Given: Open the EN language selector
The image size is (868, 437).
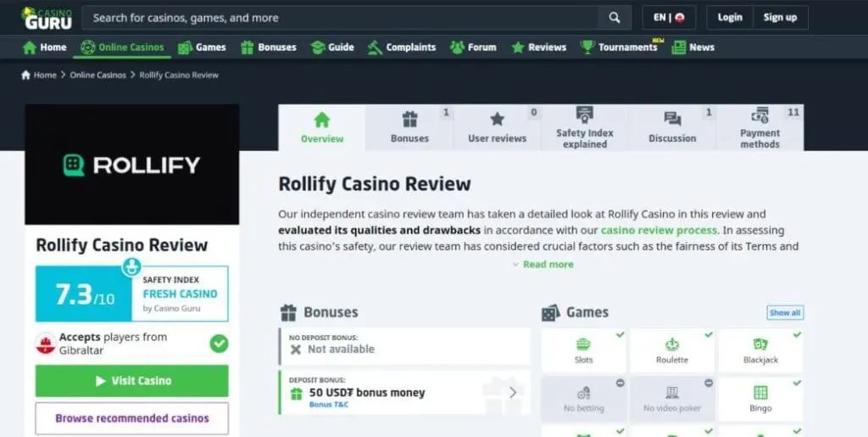Looking at the screenshot, I should coord(669,18).
